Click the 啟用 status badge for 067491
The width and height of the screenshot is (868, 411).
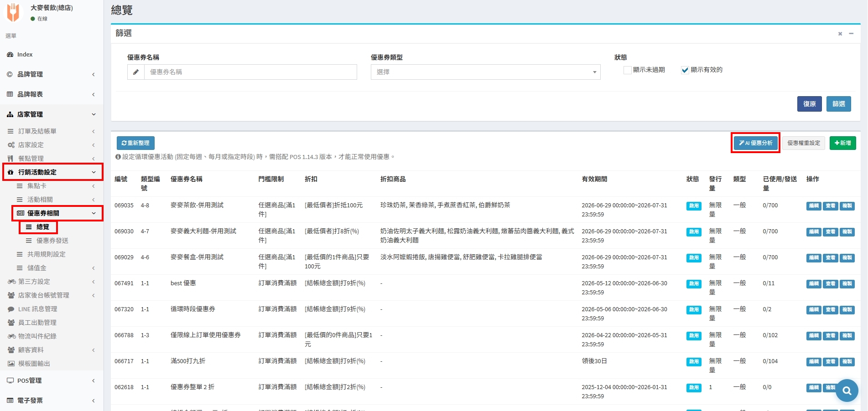[694, 284]
